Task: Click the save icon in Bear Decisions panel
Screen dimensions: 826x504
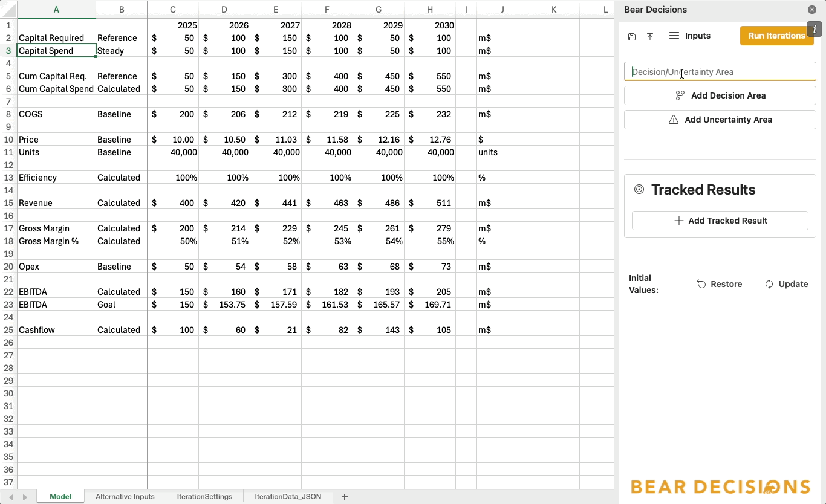Action: point(632,36)
